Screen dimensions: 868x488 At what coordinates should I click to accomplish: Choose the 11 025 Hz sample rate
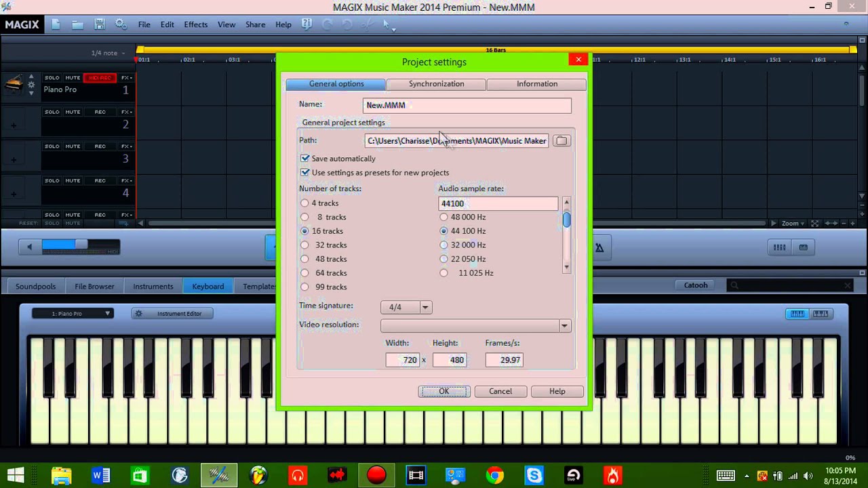(x=443, y=273)
